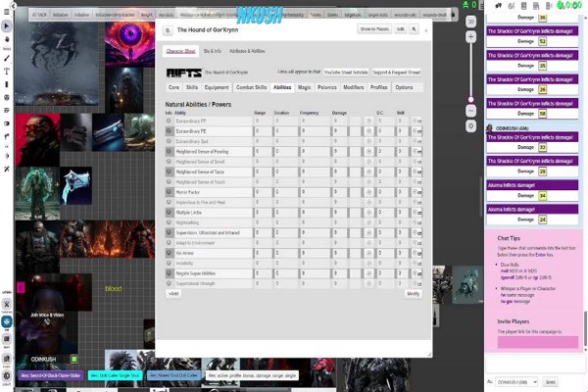This screenshot has height=392, width=588.
Task: Click the zoom slider handle
Action: (x=471, y=100)
